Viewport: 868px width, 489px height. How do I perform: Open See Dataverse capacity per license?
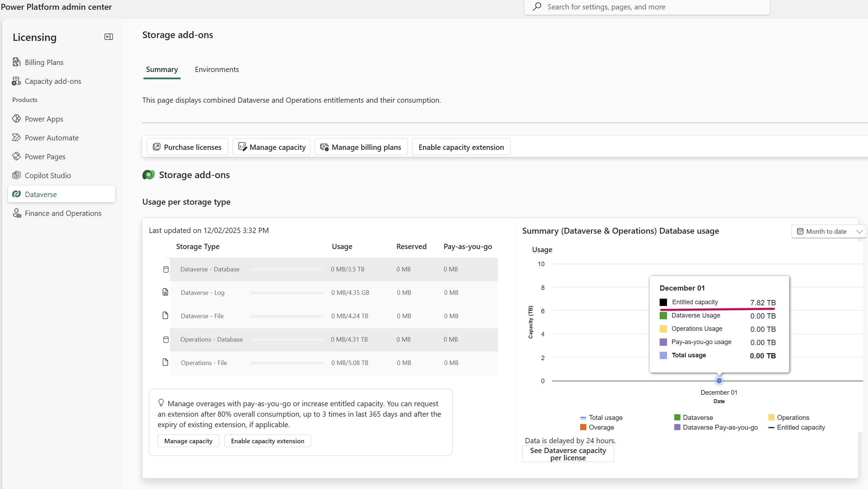point(568,453)
